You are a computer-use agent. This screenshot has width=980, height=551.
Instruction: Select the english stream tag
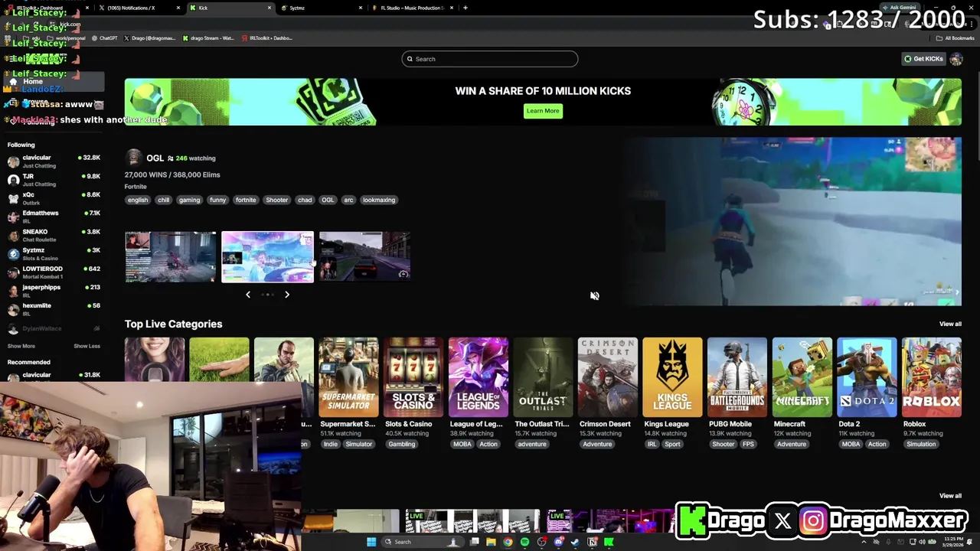coord(138,200)
